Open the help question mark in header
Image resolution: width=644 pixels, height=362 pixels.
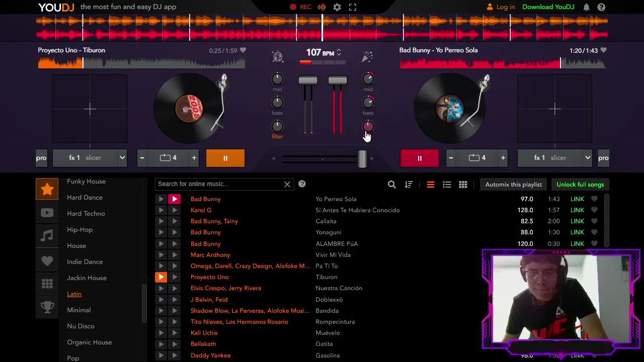pyautogui.click(x=601, y=7)
